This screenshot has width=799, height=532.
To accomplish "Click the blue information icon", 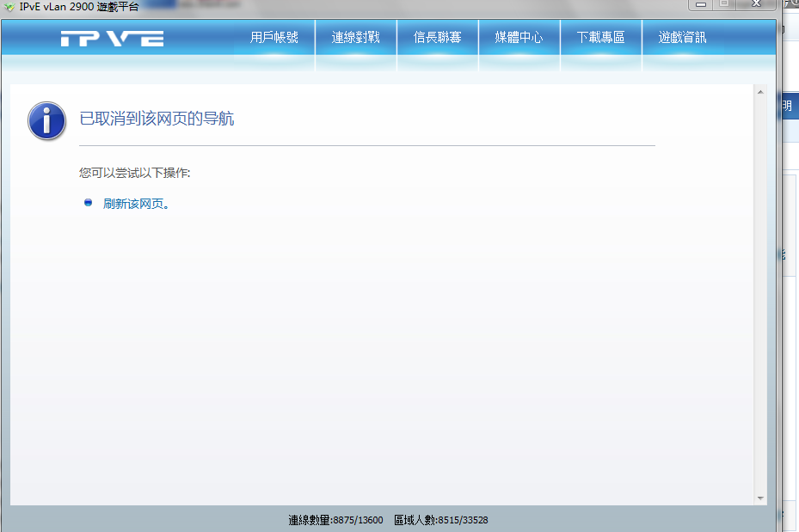I will click(47, 121).
